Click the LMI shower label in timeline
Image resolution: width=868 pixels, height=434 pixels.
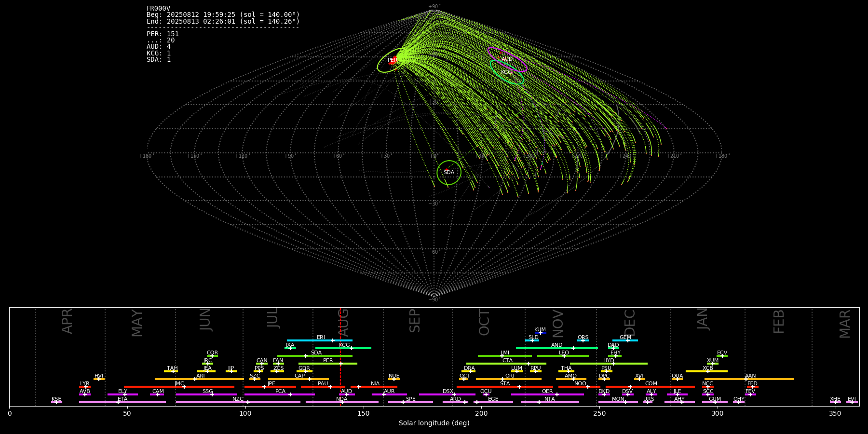point(505,353)
